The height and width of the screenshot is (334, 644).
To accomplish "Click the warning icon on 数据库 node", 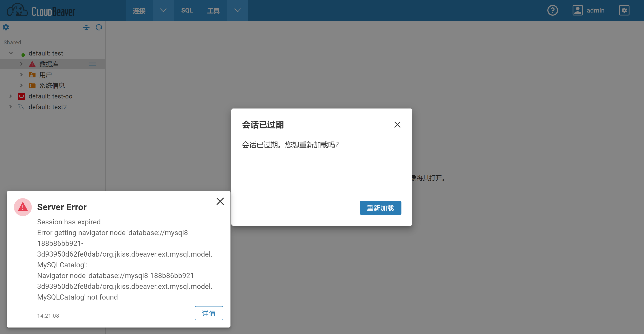I will 32,64.
